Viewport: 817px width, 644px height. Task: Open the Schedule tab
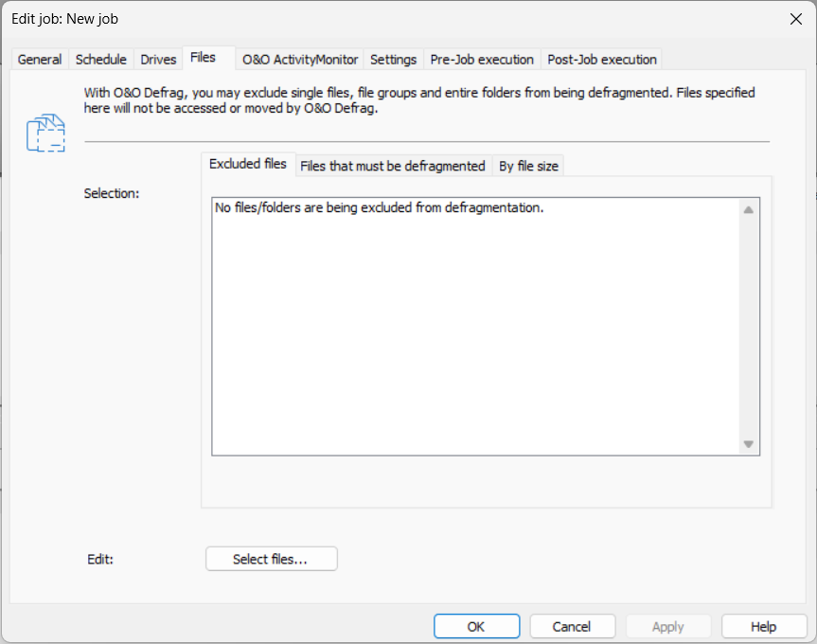101,60
